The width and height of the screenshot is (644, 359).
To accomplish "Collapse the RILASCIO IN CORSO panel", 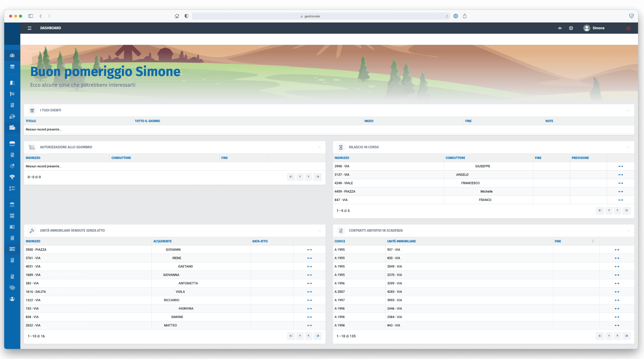I will coord(628,147).
